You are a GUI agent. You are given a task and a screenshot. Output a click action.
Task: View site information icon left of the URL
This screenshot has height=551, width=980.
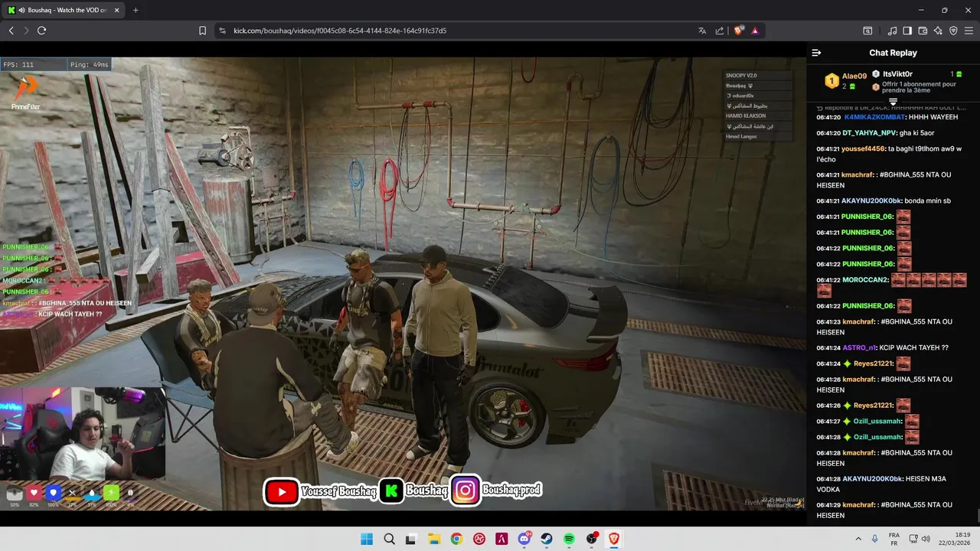coord(223,31)
